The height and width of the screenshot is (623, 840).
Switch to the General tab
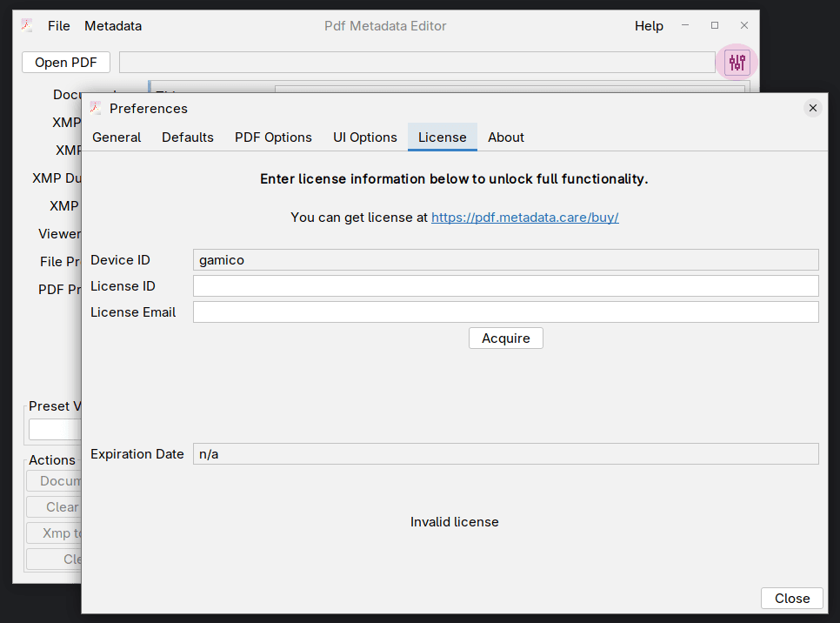pos(117,137)
